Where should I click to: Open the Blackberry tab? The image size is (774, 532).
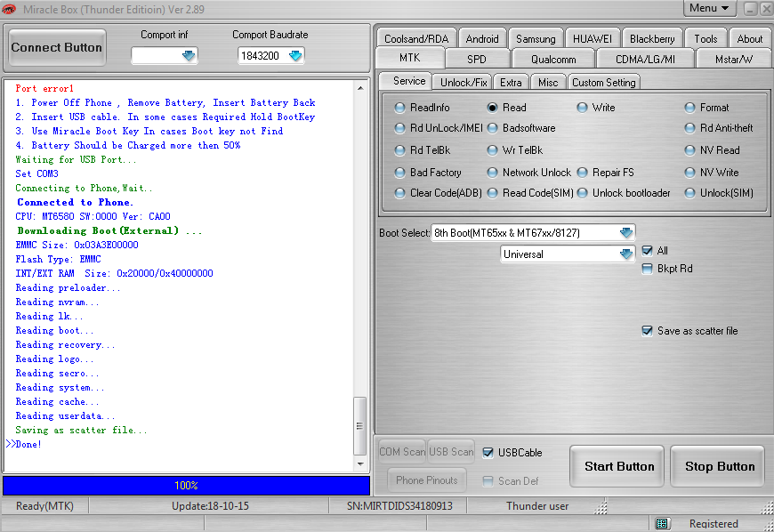pyautogui.click(x=652, y=38)
